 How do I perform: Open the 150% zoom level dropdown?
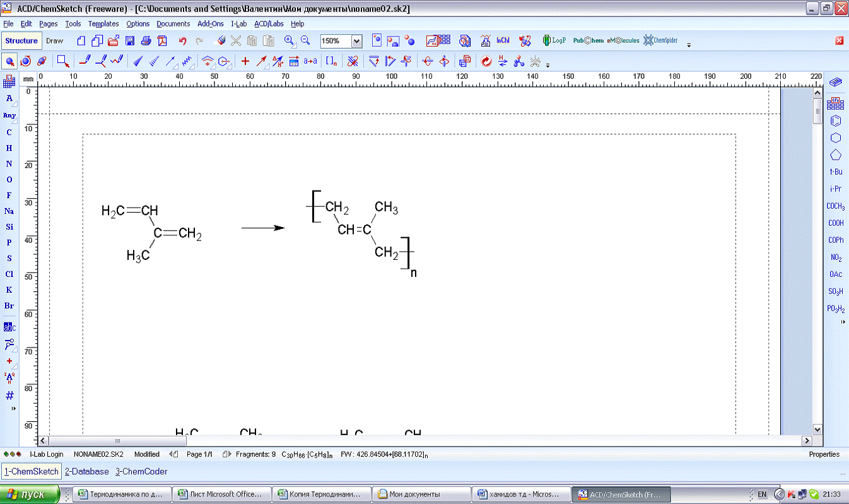click(x=356, y=41)
